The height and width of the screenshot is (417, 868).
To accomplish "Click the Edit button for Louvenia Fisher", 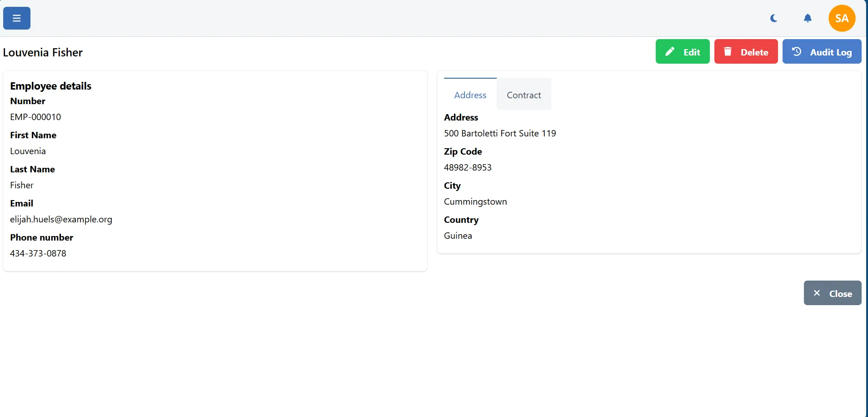I will [682, 51].
